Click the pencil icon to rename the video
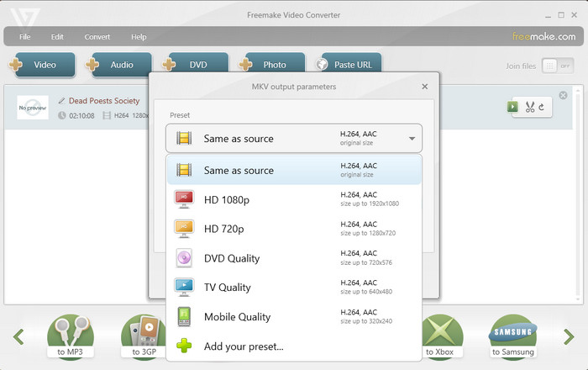The width and height of the screenshot is (588, 370). point(62,101)
